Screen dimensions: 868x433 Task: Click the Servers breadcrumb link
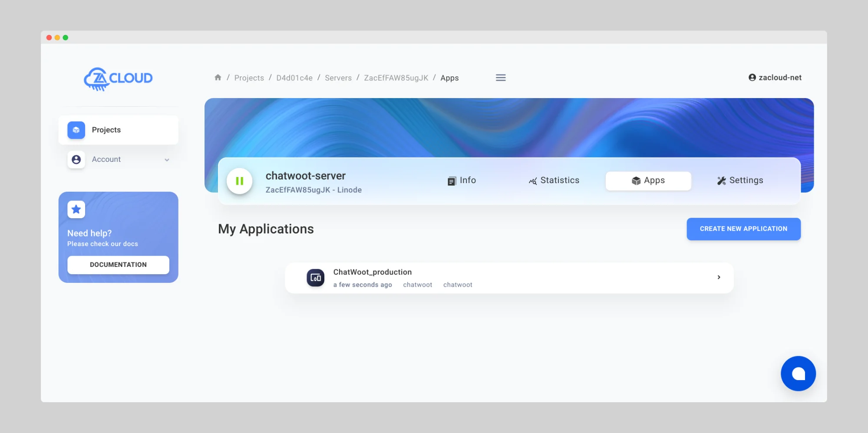click(338, 78)
